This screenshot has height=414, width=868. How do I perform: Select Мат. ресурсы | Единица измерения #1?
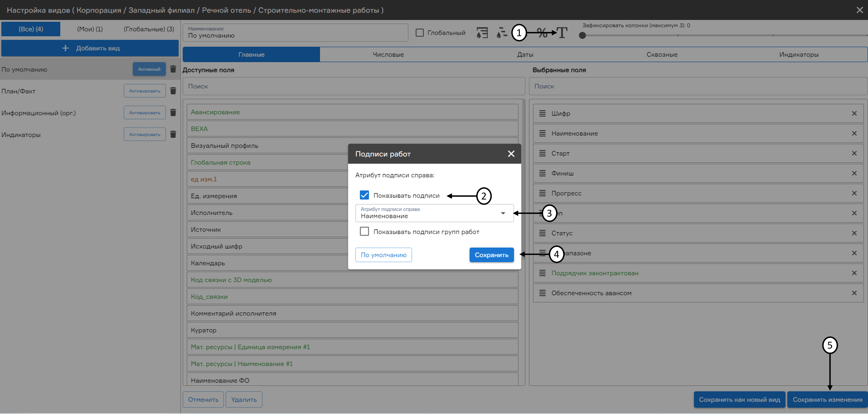[x=353, y=347]
